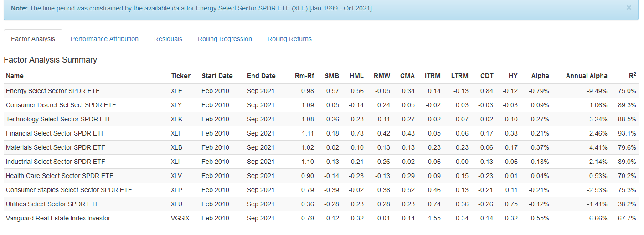Click VGSIX annual alpha value -6.66%
Viewport: 644px width, 235px height.
[598, 218]
